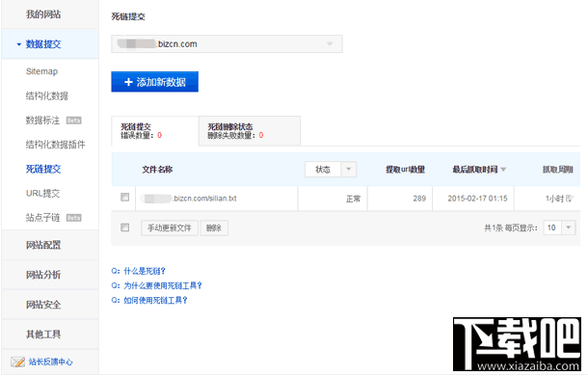Switch to the 死链删除状态 tab
The height and width of the screenshot is (376, 588).
pyautogui.click(x=250, y=130)
